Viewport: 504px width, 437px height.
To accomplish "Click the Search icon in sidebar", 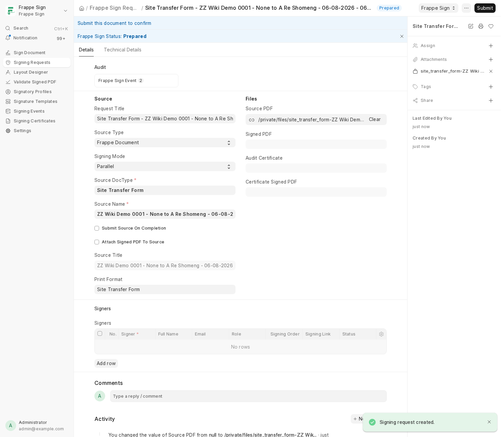I will [x=8, y=28].
